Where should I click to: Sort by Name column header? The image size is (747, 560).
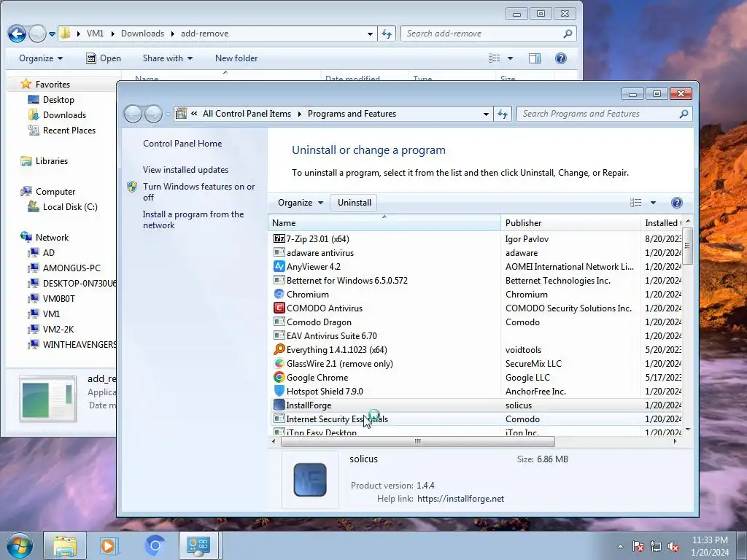tap(384, 223)
